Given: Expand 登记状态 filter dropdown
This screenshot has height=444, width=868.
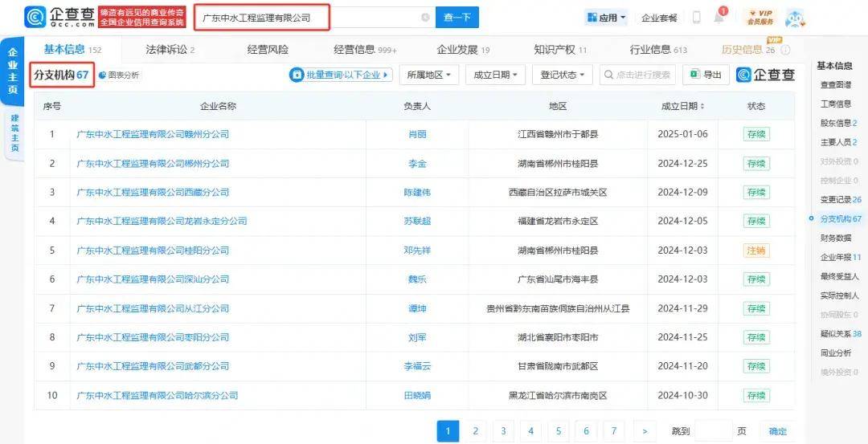Looking at the screenshot, I should [x=562, y=75].
